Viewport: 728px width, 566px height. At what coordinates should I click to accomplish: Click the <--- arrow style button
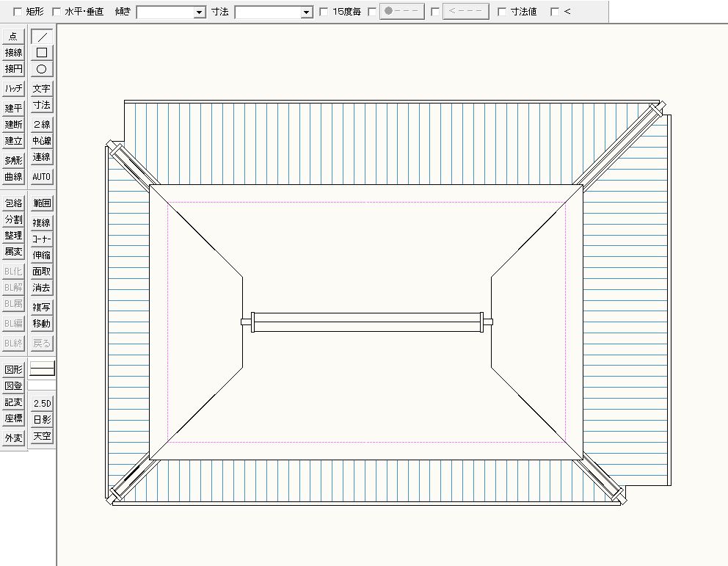click(466, 12)
